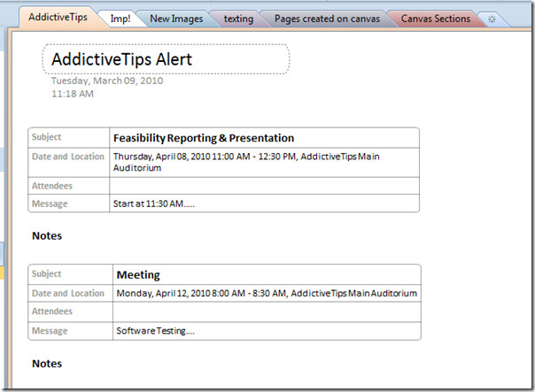The width and height of the screenshot is (535, 392).
Task: Click the Thursday, April 08 date and location cell
Action: click(x=265, y=162)
